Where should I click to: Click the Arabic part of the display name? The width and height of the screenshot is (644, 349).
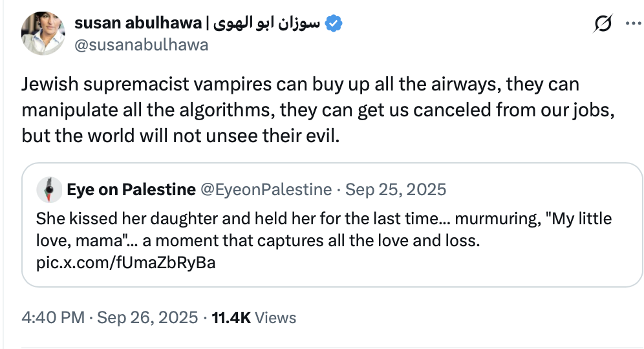point(266,24)
